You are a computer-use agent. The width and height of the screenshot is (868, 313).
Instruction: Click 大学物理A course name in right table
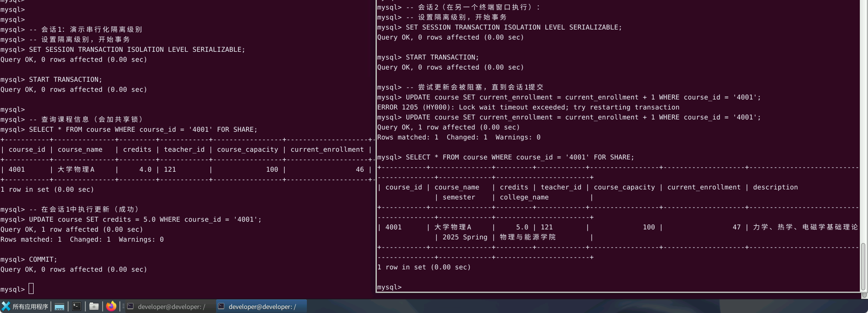pos(453,227)
